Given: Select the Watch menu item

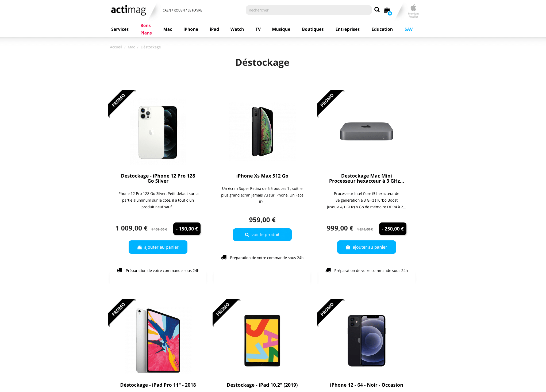Looking at the screenshot, I should [x=237, y=29].
